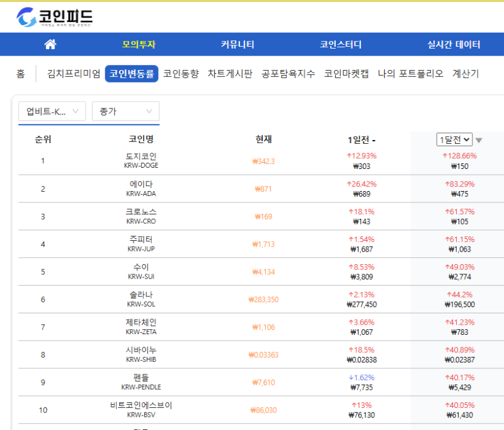This screenshot has width=504, height=430.
Task: Open the 1달전 period dropdown
Action: pos(454,139)
